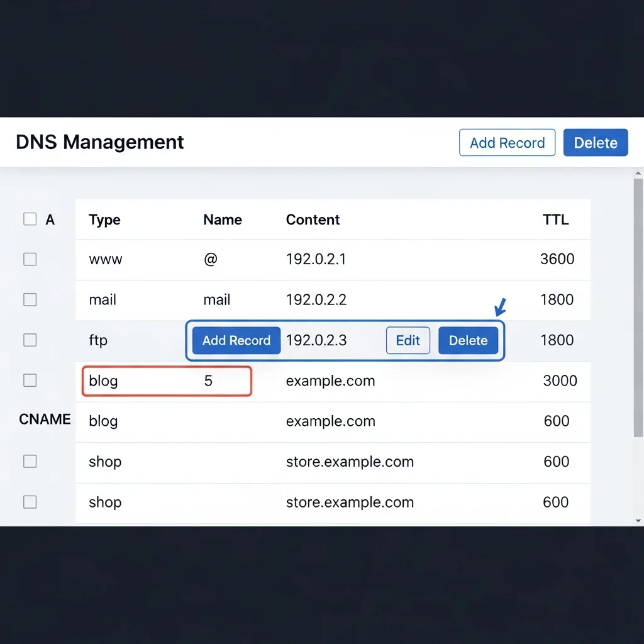
Task: Click the Name column header
Action: [222, 219]
